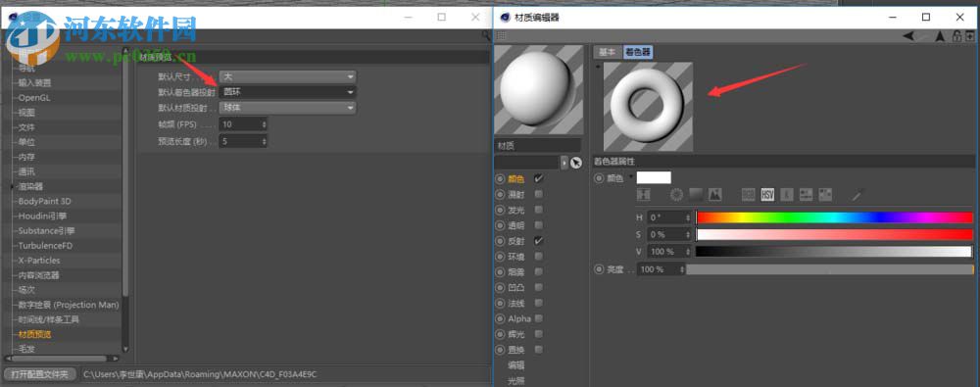Viewport: 980px width, 387px height.
Task: Open the color wheel mode icon
Action: tap(676, 194)
